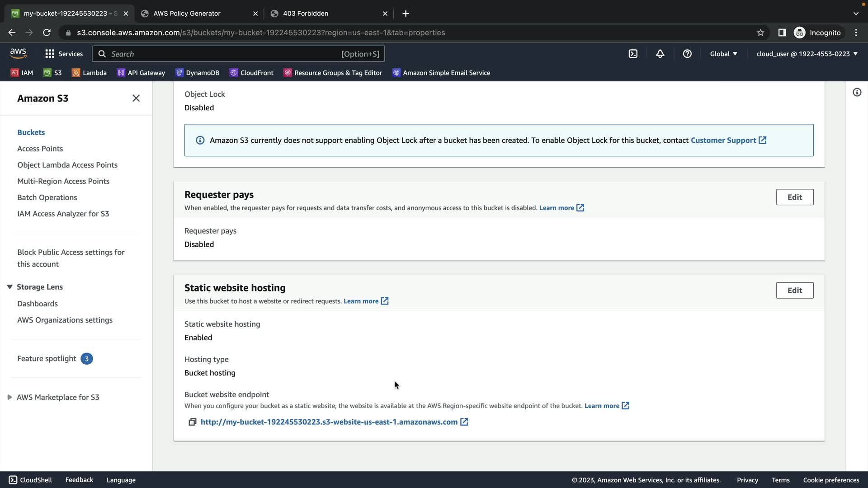The image size is (868, 488).
Task: Switch to the AWS Policy Generator tab
Action: [x=187, y=14]
